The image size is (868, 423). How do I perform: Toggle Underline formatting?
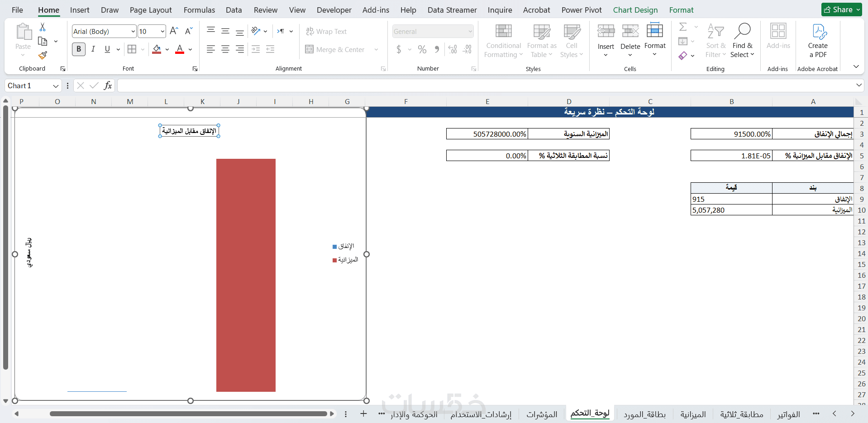(107, 49)
